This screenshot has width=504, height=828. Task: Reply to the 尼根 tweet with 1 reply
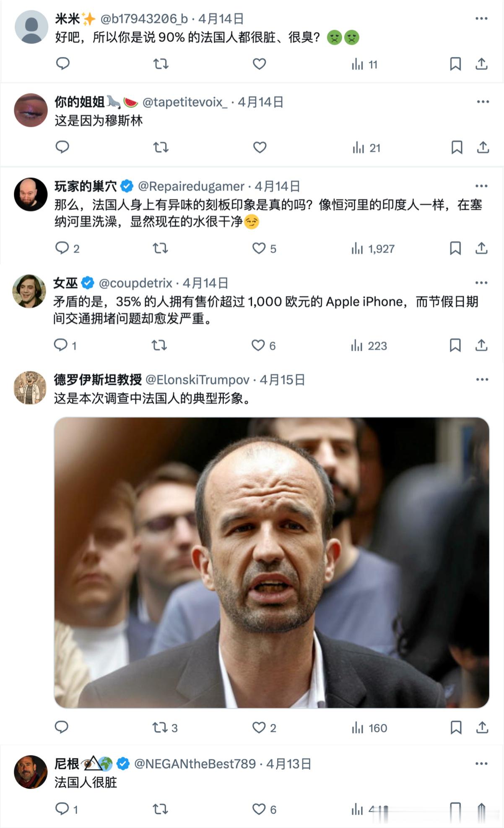pos(67,809)
